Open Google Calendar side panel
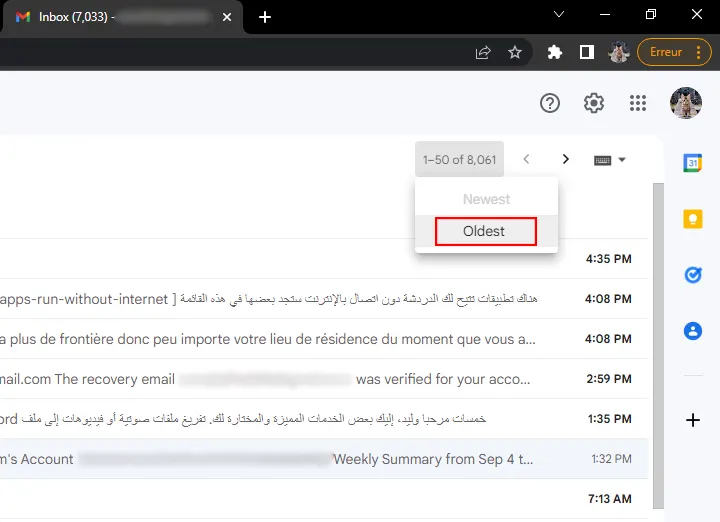Screen dimensions: 720x522 pos(692,163)
